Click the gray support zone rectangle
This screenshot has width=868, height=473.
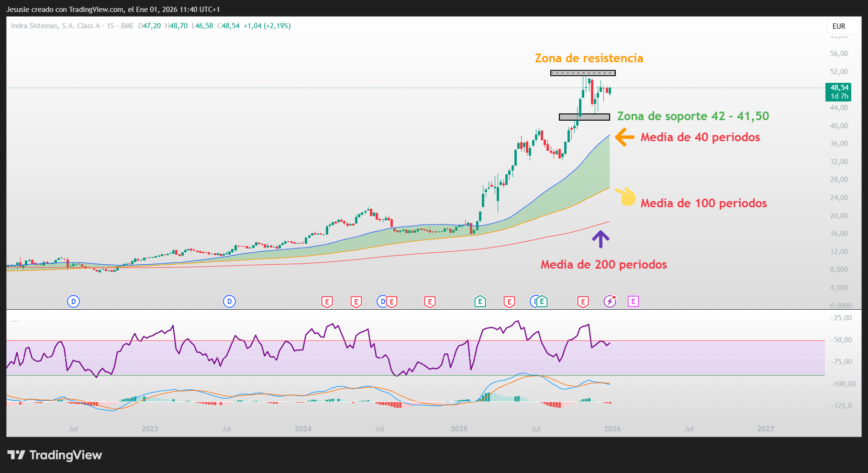584,117
